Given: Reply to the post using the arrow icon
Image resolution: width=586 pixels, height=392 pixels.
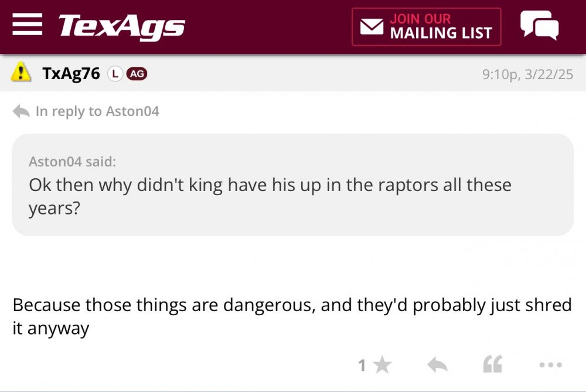Looking at the screenshot, I should point(437,366).
